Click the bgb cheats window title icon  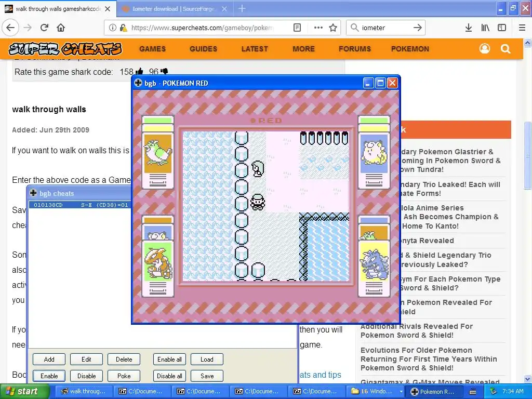coord(33,193)
